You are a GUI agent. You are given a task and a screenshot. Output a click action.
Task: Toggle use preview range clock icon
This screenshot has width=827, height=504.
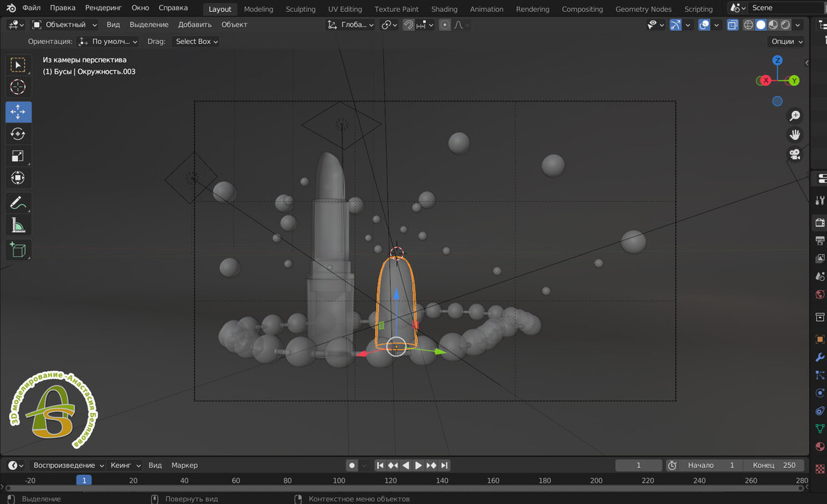[x=673, y=465]
